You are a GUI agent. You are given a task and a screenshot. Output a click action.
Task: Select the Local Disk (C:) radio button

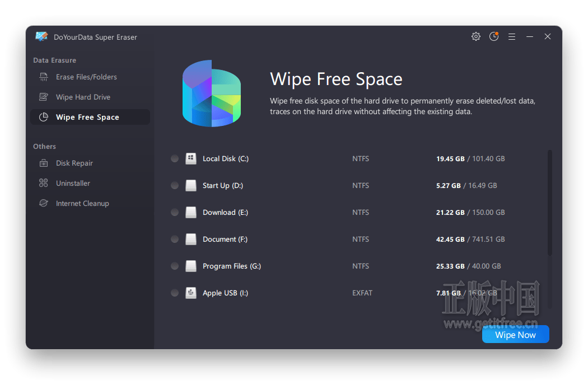click(175, 158)
